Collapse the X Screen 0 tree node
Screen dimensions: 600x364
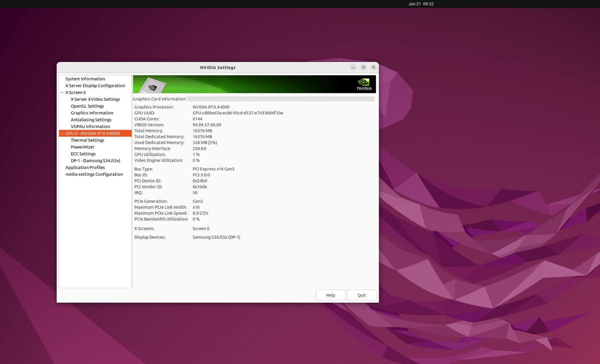[x=62, y=93]
